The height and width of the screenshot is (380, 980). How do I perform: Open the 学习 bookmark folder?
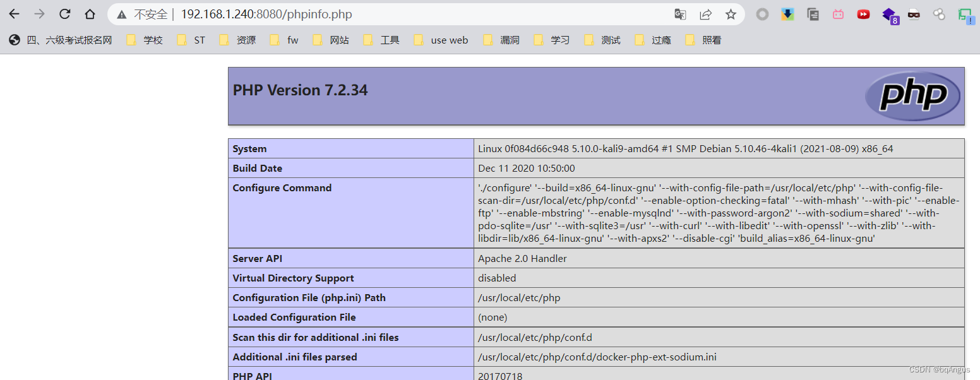(x=552, y=40)
